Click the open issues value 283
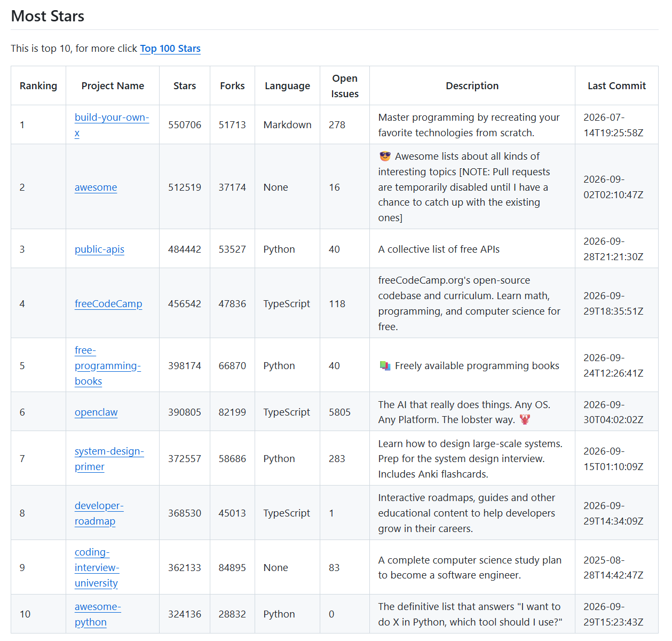The image size is (672, 641). [x=337, y=459]
